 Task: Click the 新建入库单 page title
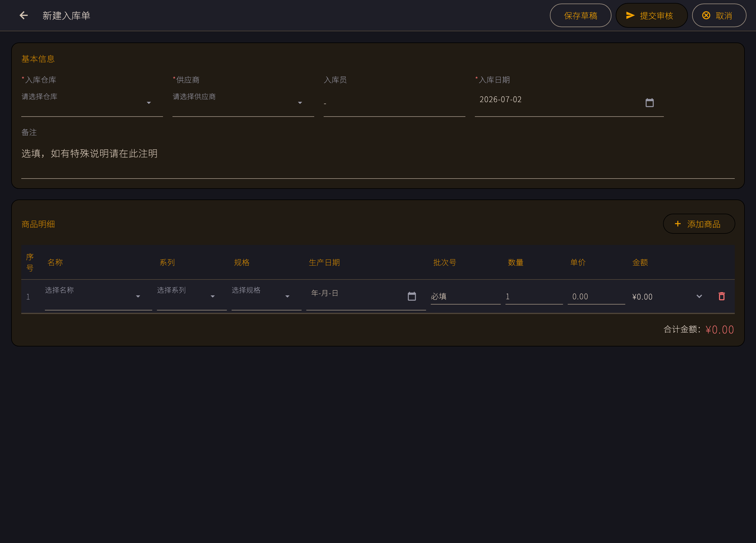(66, 15)
